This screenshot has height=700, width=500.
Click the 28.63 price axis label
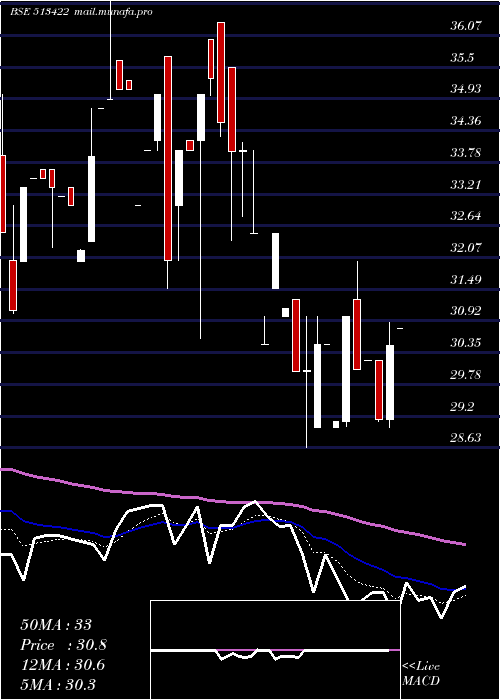pos(466,438)
